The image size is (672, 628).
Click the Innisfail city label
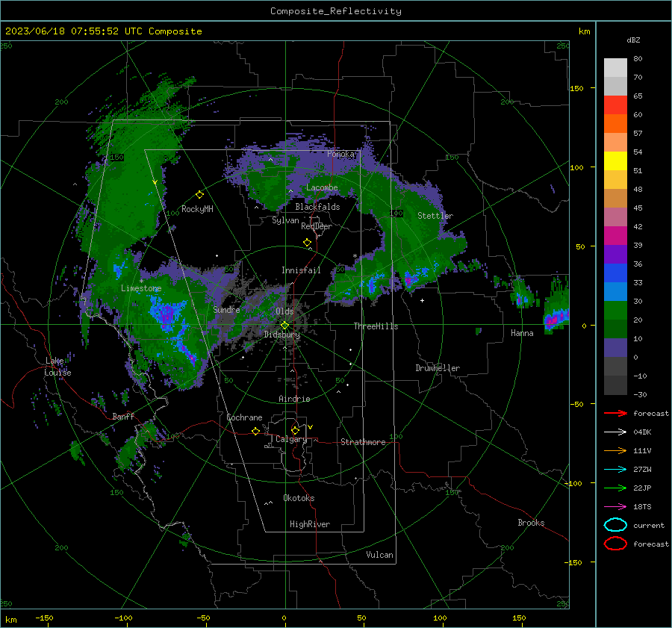301,270
